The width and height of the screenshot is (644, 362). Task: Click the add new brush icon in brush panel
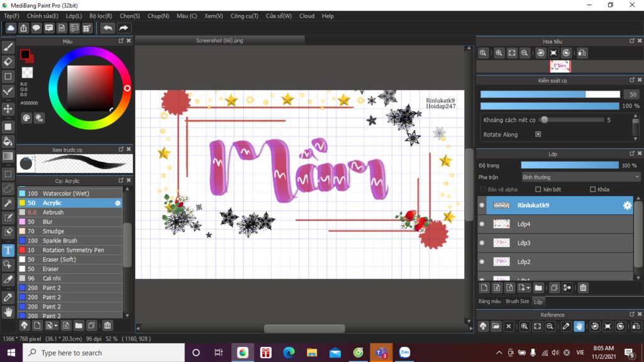point(37,326)
